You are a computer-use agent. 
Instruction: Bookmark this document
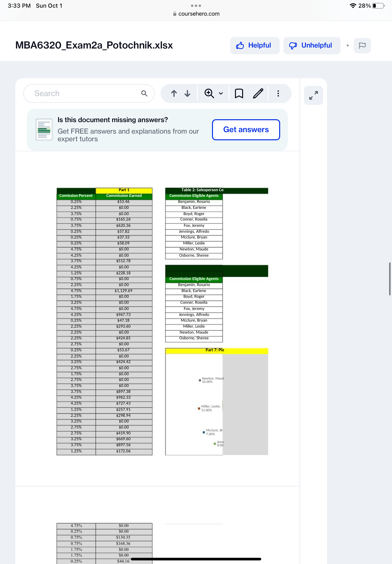[239, 93]
